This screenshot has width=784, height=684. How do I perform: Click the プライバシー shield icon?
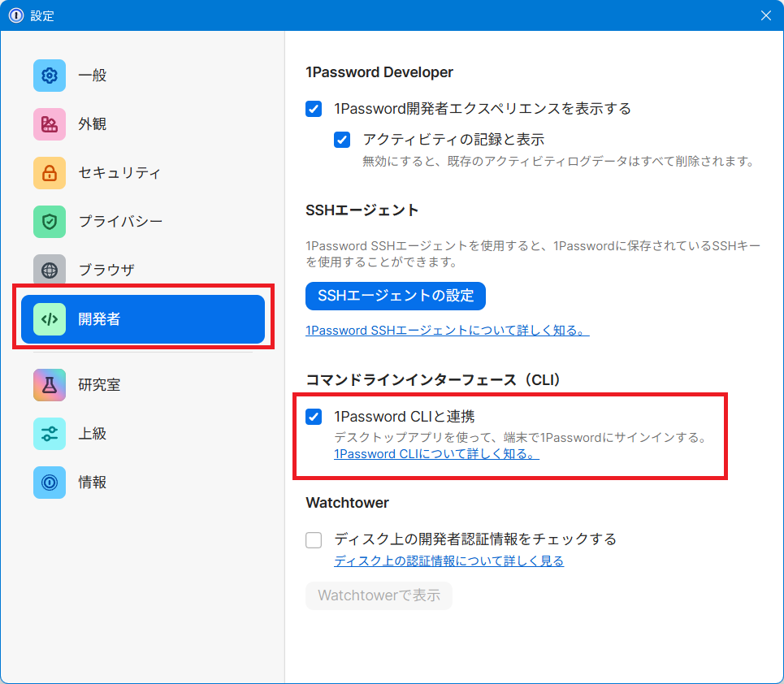point(50,222)
